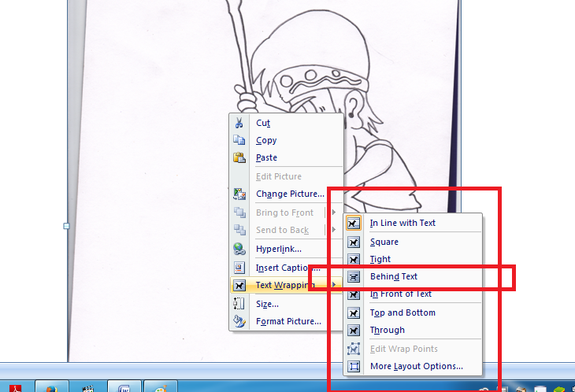The height and width of the screenshot is (392, 575).
Task: Set wrapping to In Line with Text
Action: tap(413, 223)
